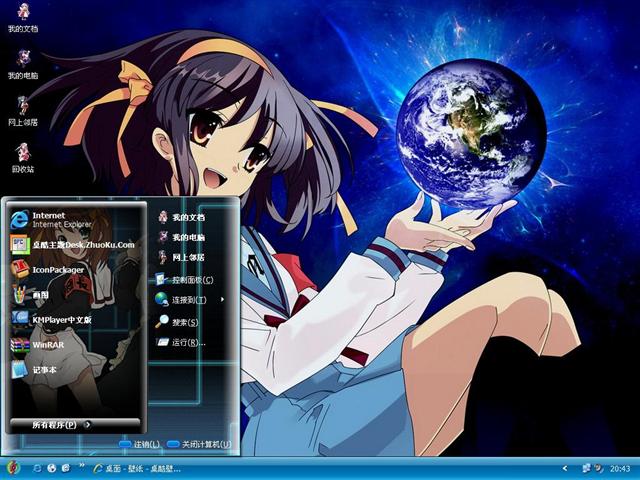
Task: Switch to 桌面 - 壁纸 - 桌酷壁... taskbar window
Action: click(137, 469)
